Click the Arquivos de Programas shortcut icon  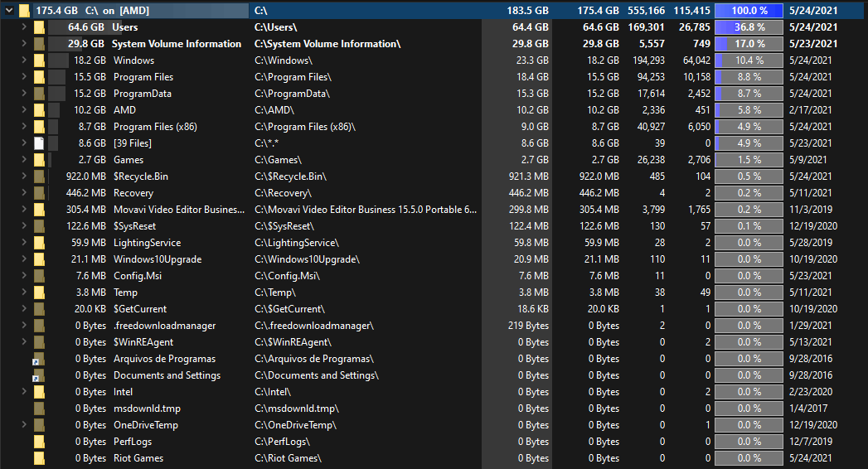click(x=39, y=359)
